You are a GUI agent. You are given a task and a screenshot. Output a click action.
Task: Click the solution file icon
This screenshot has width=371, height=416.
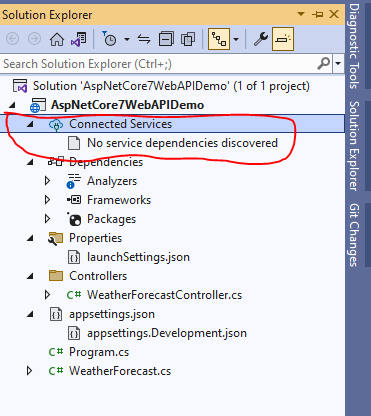[x=20, y=86]
